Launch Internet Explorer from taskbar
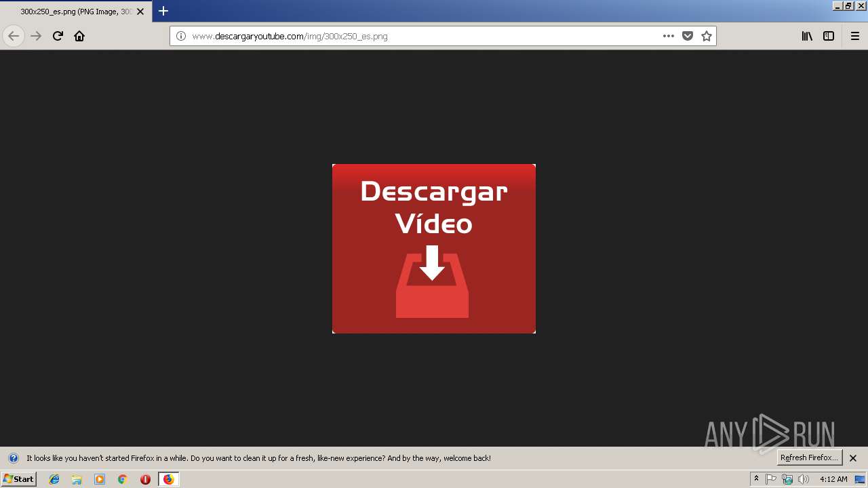Screen dimensions: 868x488 coord(54,479)
